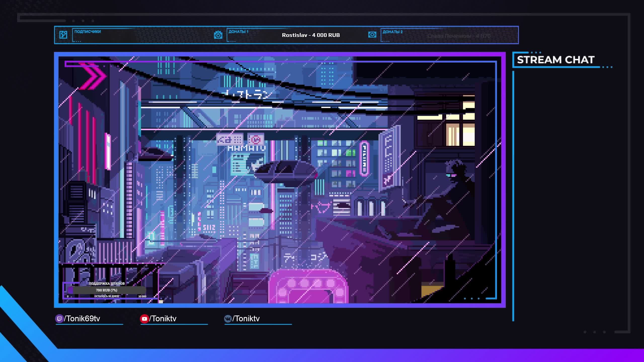This screenshot has width=644, height=362.
Task: Select the ДОНАТЫ 2 label
Action: click(x=392, y=32)
